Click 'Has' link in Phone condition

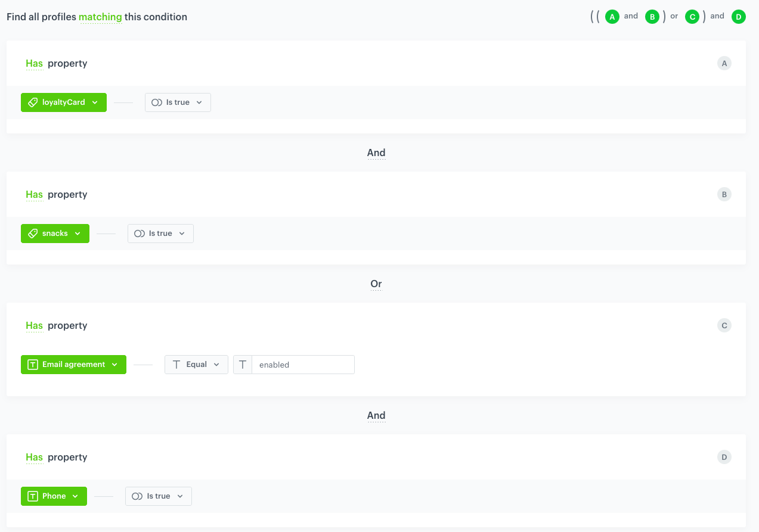(34, 458)
